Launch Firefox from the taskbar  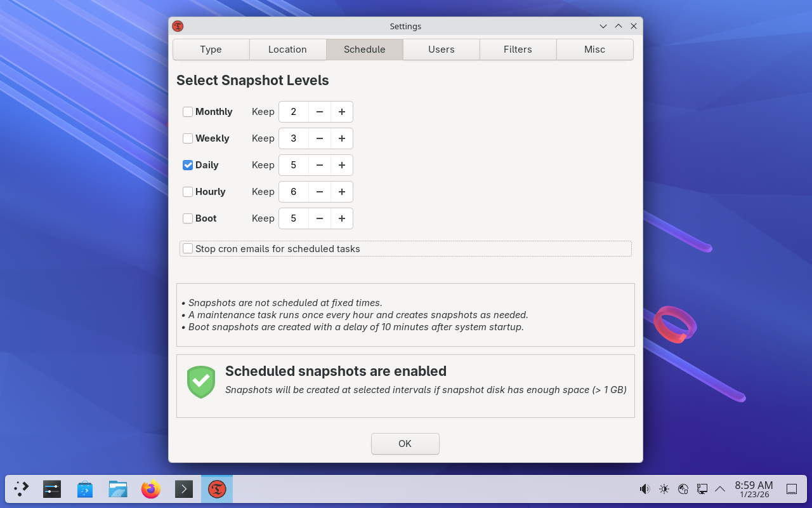click(151, 489)
